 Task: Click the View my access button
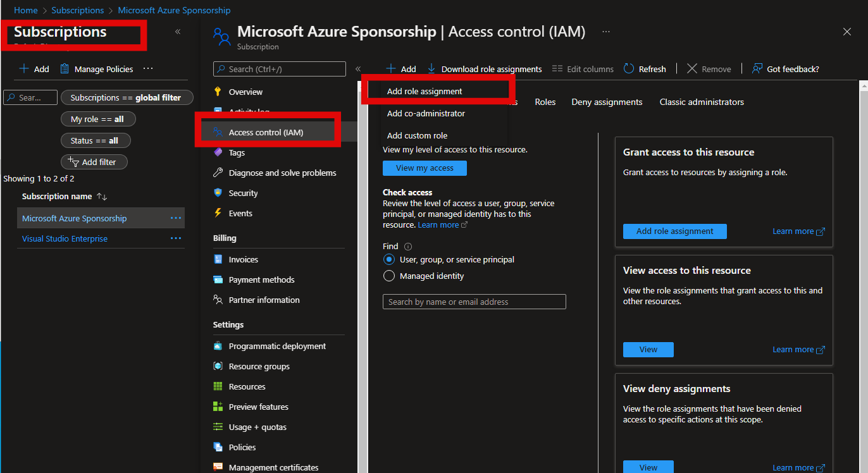click(425, 168)
